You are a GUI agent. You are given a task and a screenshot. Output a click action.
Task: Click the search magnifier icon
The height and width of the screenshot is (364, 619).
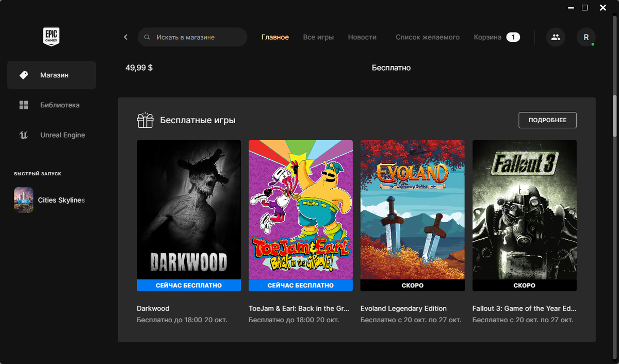click(147, 37)
